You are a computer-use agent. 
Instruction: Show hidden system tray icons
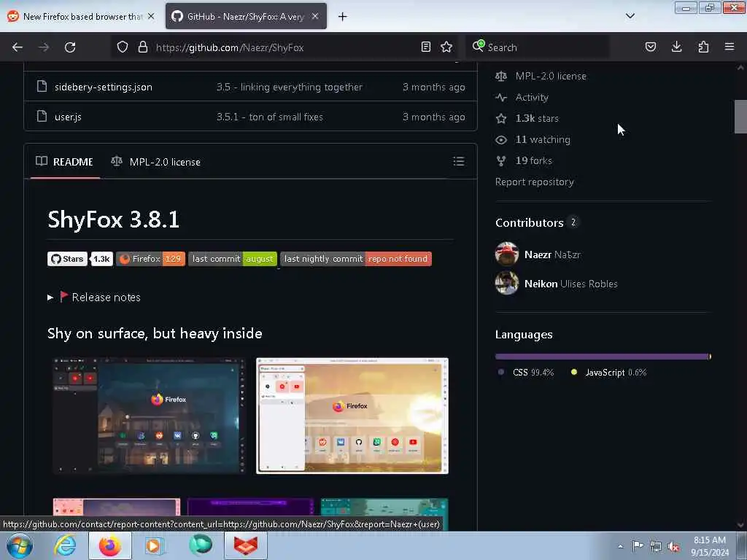[620, 546]
